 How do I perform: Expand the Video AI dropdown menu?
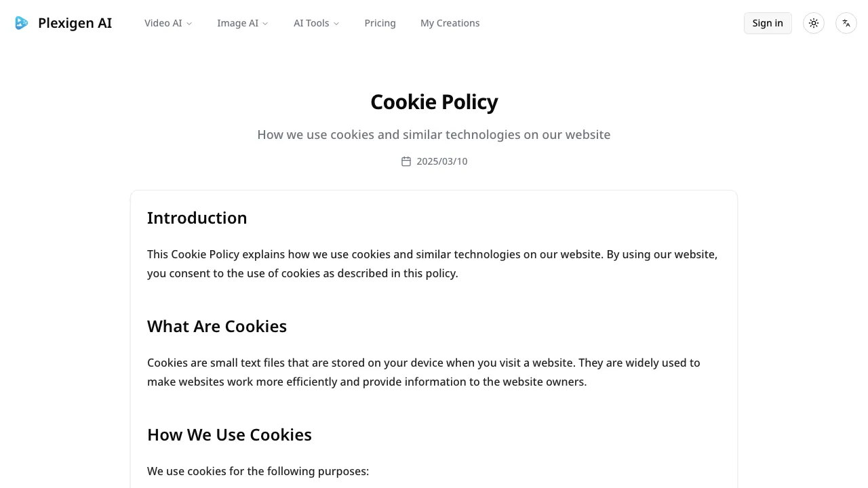(168, 23)
